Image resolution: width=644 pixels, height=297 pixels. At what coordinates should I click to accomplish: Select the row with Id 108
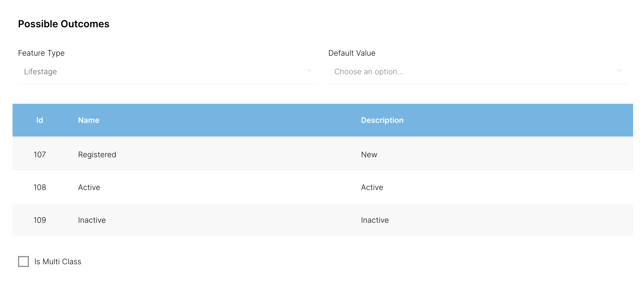pyautogui.click(x=40, y=187)
